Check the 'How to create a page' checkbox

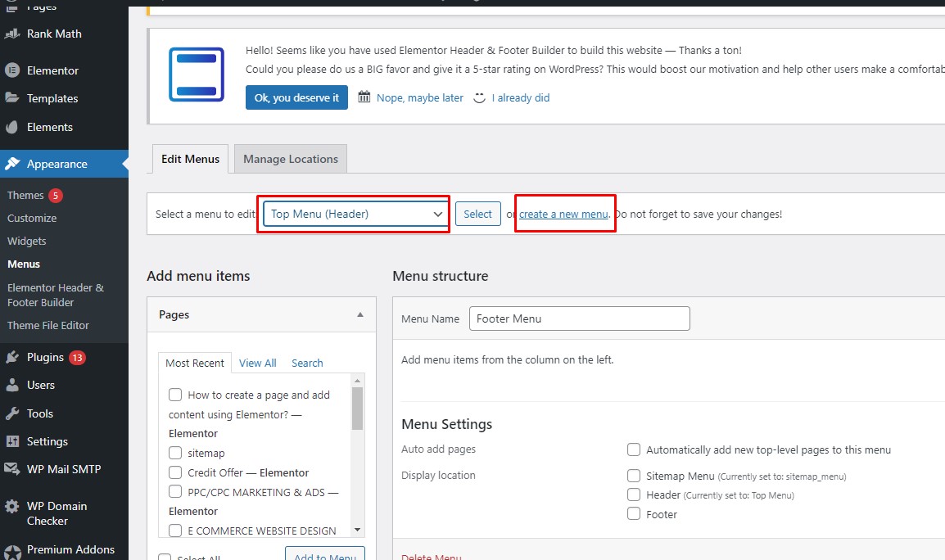175,395
